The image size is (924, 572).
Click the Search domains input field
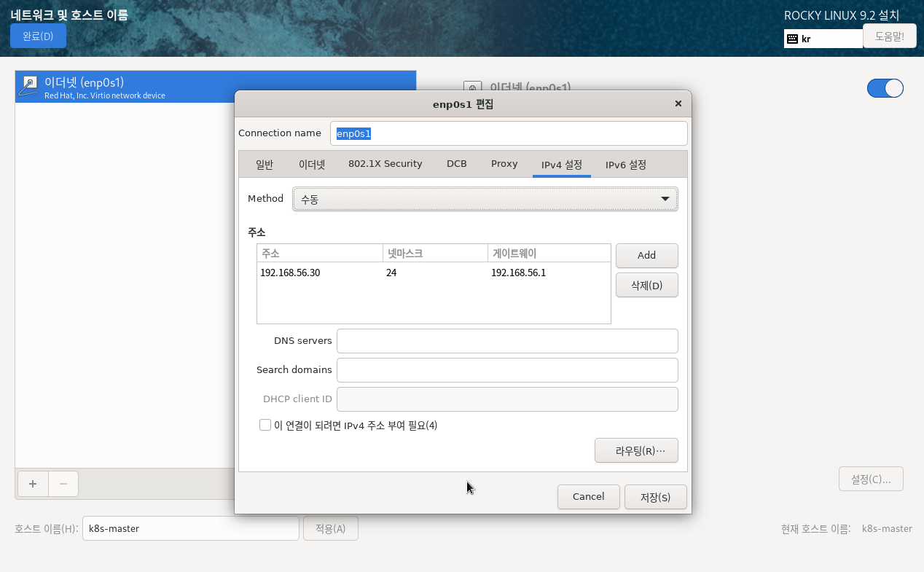click(507, 370)
